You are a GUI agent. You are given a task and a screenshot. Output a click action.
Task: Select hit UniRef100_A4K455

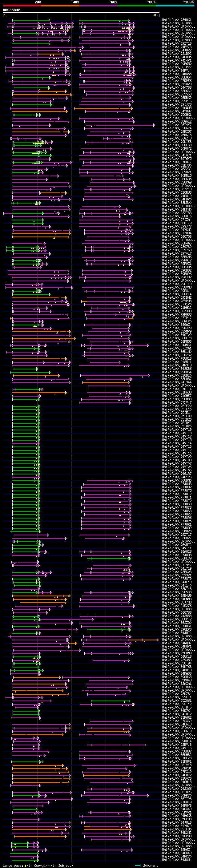(x=177, y=74)
